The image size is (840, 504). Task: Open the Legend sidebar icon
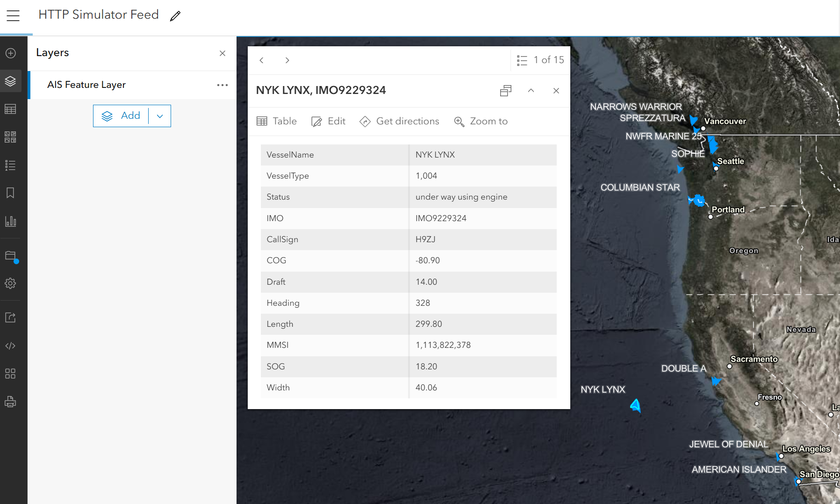point(10,165)
